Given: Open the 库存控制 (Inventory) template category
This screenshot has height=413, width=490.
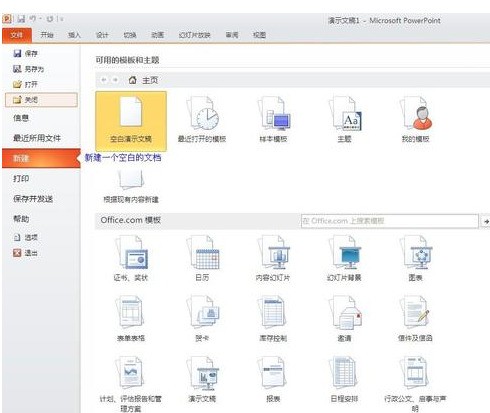Looking at the screenshot, I should tap(273, 319).
